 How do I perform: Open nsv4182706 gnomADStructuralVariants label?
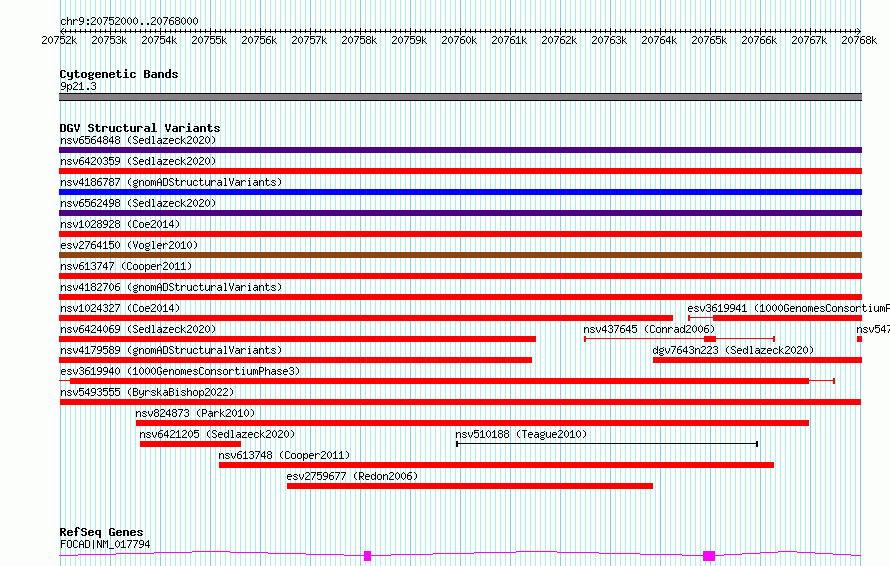(x=171, y=287)
